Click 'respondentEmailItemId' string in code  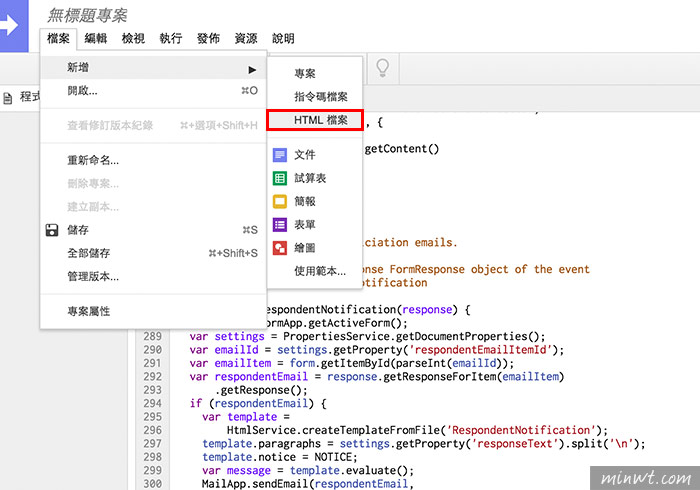click(x=480, y=350)
